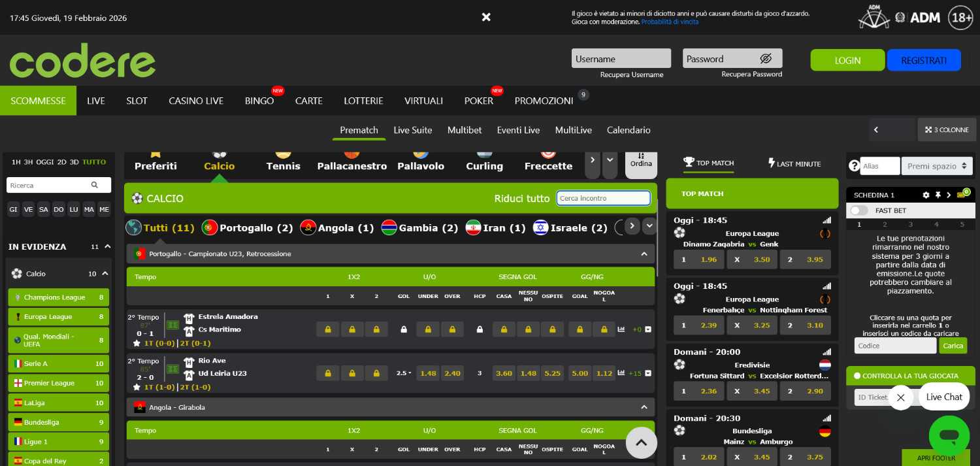Click the REGISTRATI button

tap(924, 59)
